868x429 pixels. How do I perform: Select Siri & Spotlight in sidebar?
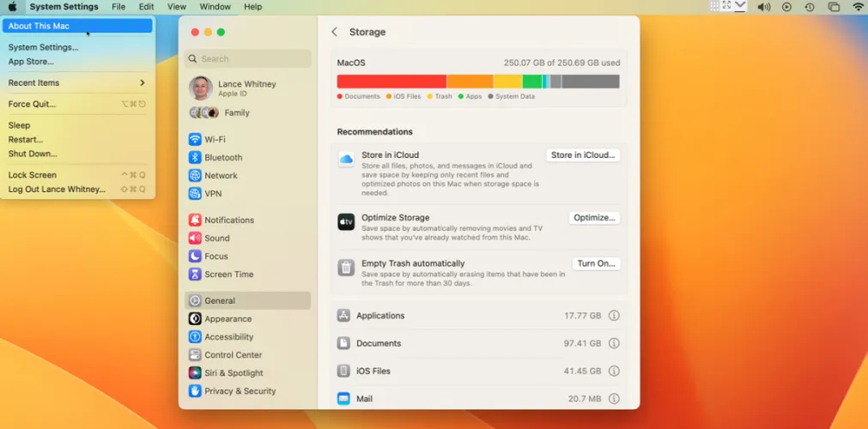[234, 373]
